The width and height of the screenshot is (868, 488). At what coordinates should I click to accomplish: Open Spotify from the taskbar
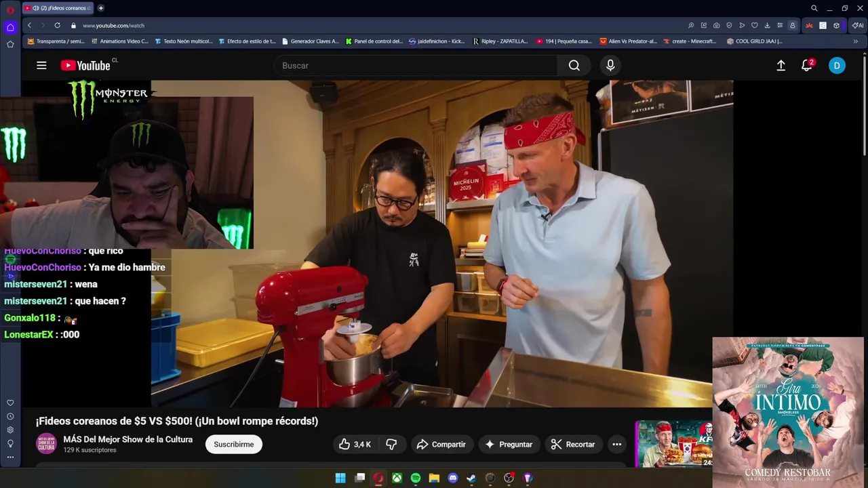(x=416, y=478)
